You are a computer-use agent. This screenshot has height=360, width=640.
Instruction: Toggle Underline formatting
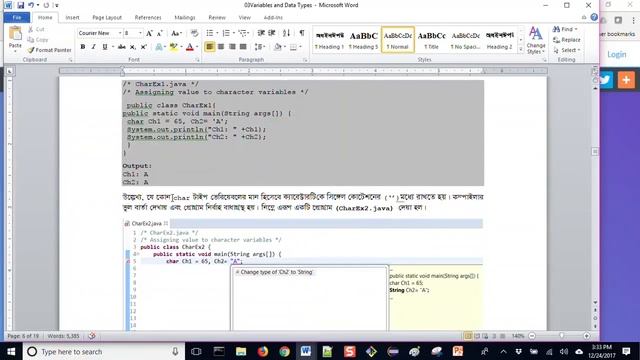(x=105, y=47)
